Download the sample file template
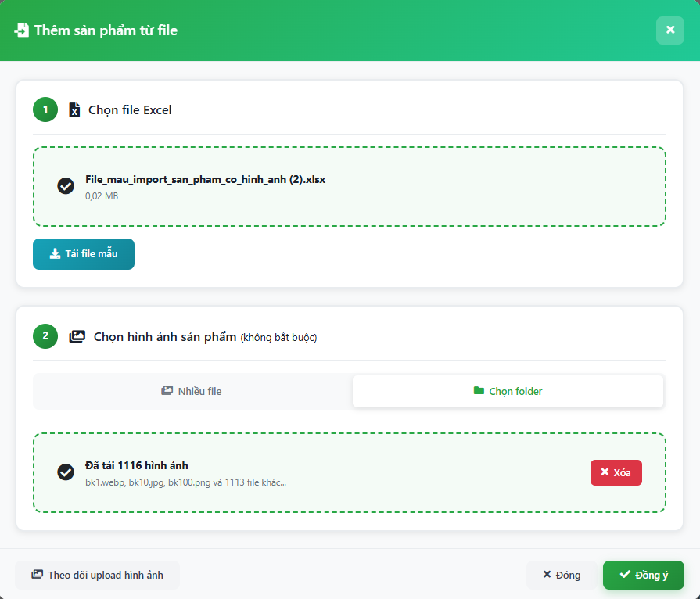 (84, 254)
